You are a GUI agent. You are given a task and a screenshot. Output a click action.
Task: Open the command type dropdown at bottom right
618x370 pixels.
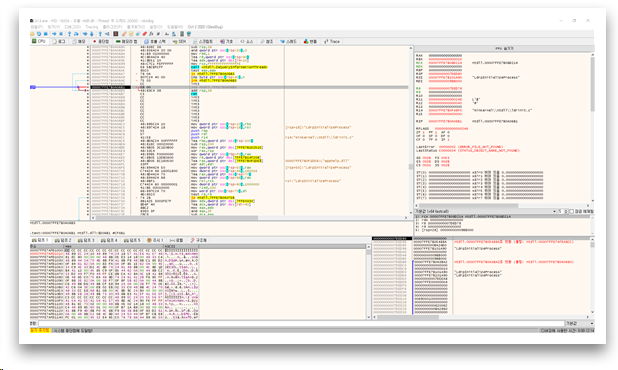tap(579, 324)
